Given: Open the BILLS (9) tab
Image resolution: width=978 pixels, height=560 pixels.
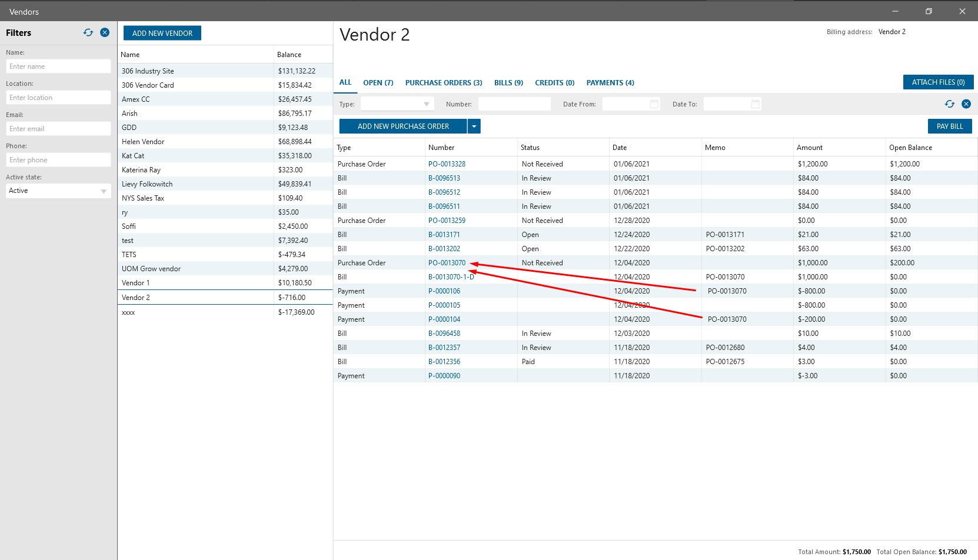Looking at the screenshot, I should coord(508,83).
